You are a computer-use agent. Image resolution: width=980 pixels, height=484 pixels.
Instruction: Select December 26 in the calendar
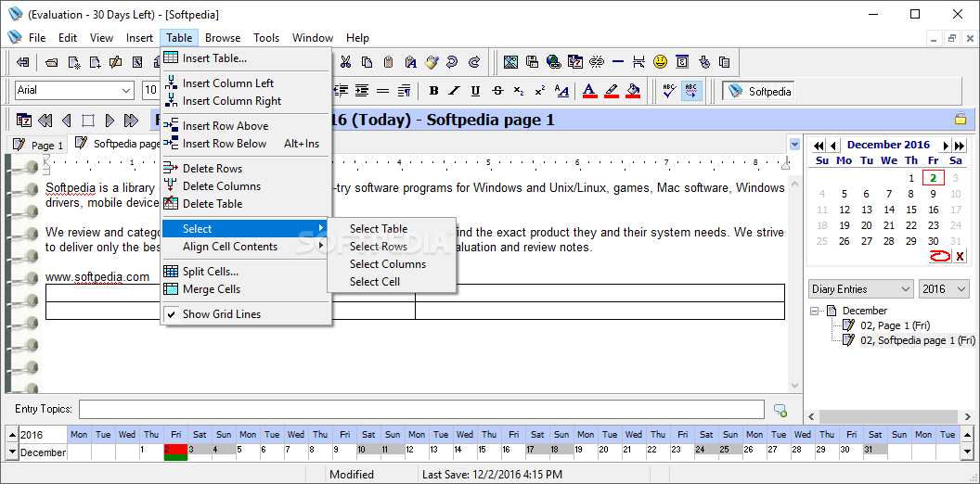tap(845, 241)
